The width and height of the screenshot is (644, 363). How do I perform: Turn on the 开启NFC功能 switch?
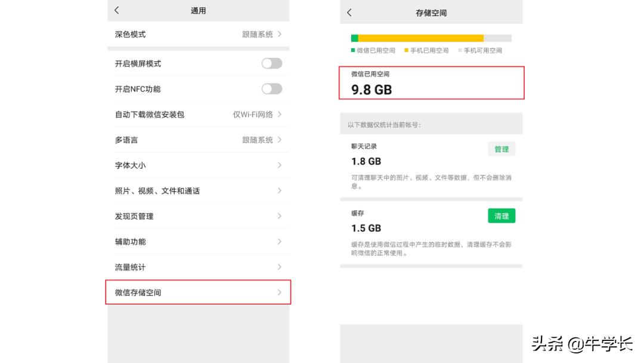pyautogui.click(x=271, y=88)
